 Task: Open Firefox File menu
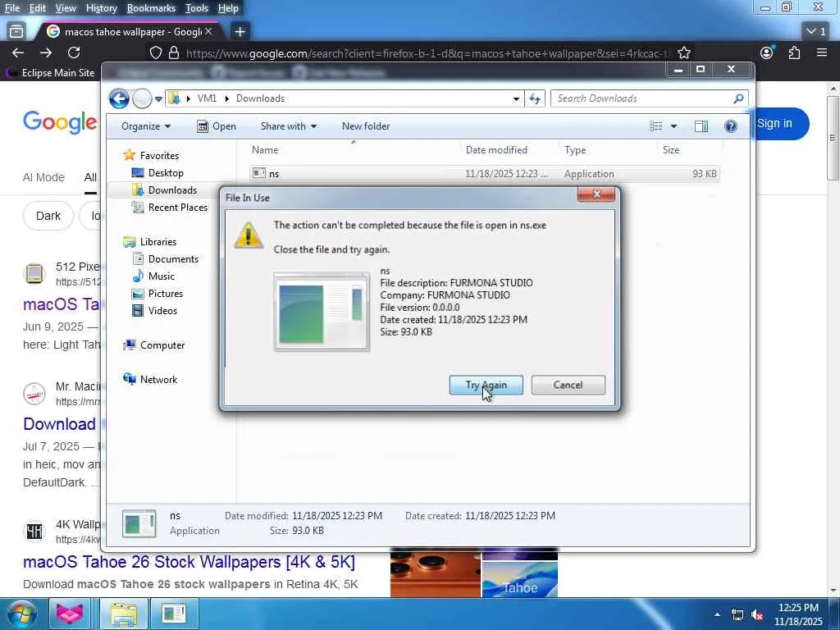tap(11, 8)
